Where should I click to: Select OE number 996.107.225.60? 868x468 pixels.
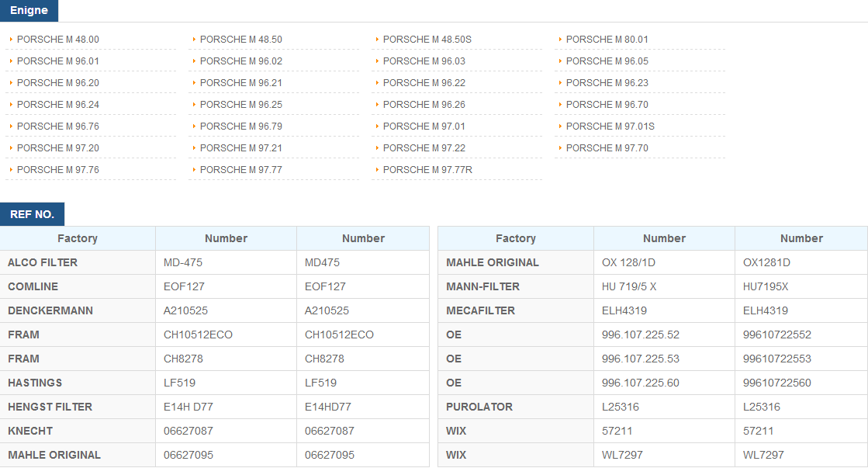point(664,383)
